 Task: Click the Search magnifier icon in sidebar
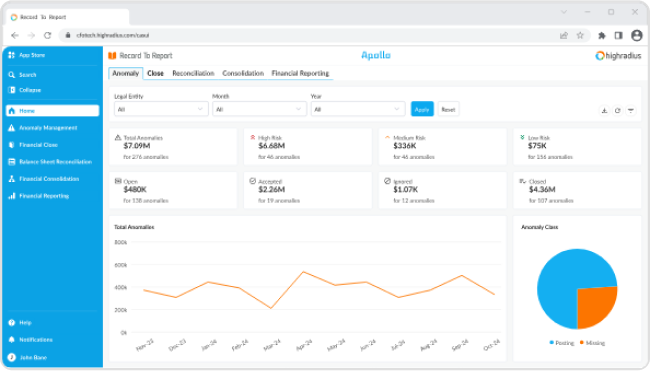point(12,75)
